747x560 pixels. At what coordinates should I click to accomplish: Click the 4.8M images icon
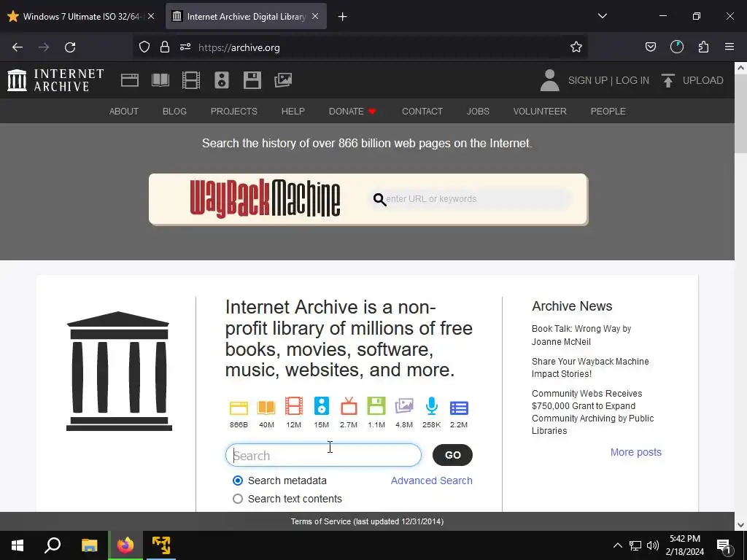click(404, 406)
